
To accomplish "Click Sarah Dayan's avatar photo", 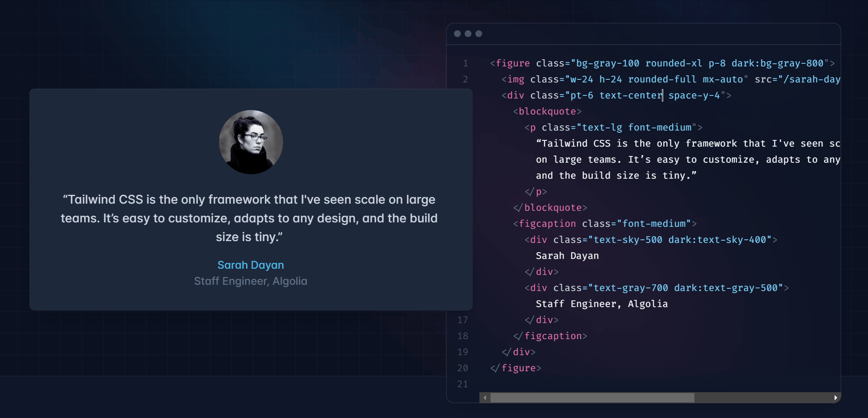I will 251,142.
